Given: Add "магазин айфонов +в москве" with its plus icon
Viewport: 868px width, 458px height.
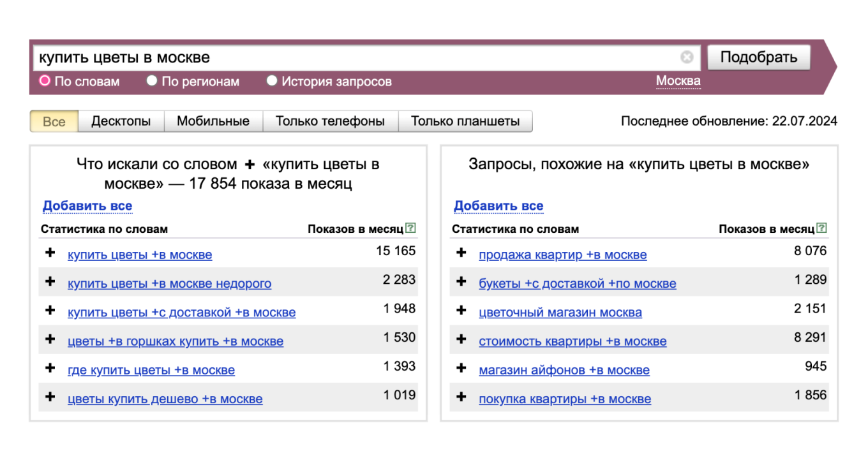Looking at the screenshot, I should 461,369.
